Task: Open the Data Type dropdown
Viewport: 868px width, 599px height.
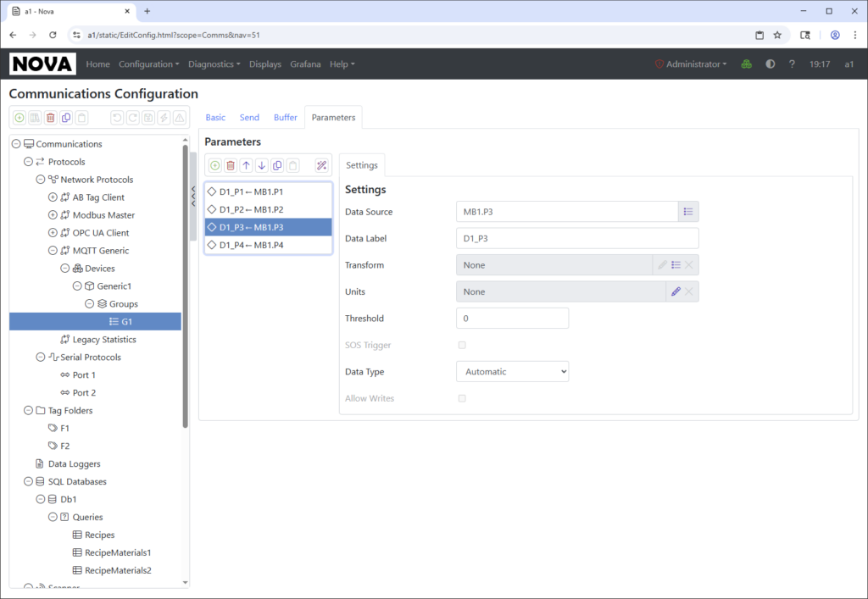Action: tap(512, 372)
